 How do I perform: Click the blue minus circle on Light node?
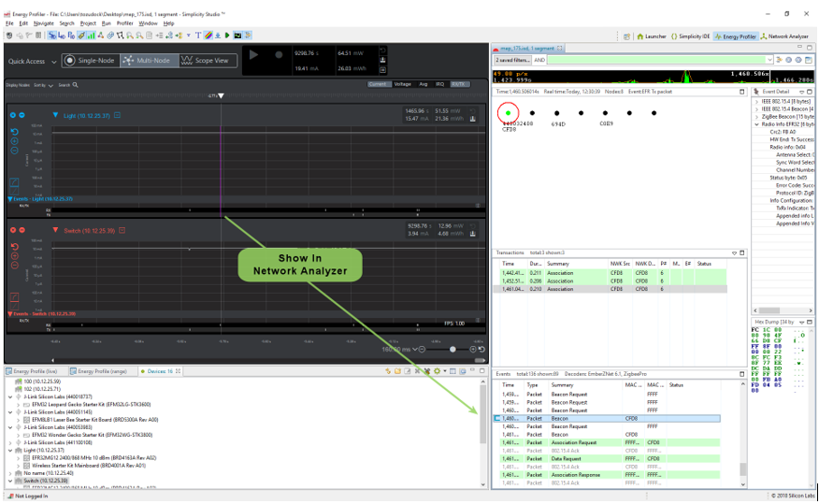click(x=22, y=115)
